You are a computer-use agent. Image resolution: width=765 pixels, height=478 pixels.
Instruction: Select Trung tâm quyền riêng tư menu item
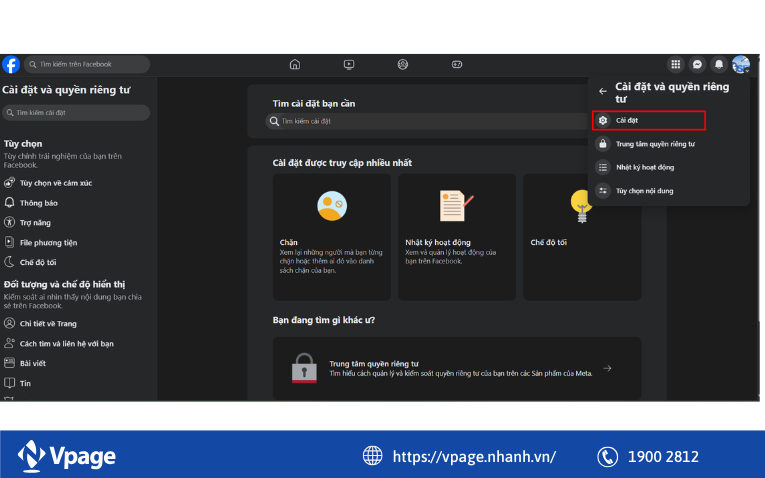[655, 145]
